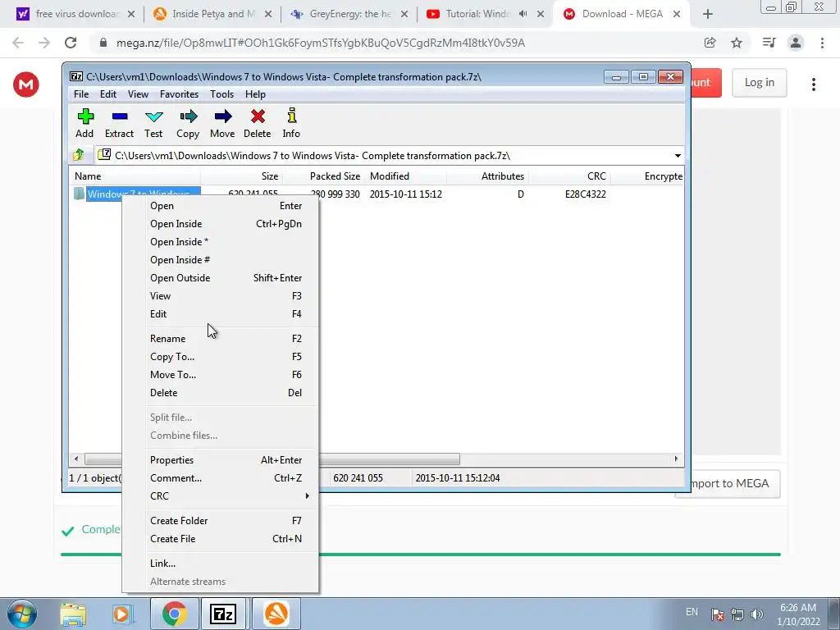
Task: Click the MEGA download progress bar
Action: point(421,555)
